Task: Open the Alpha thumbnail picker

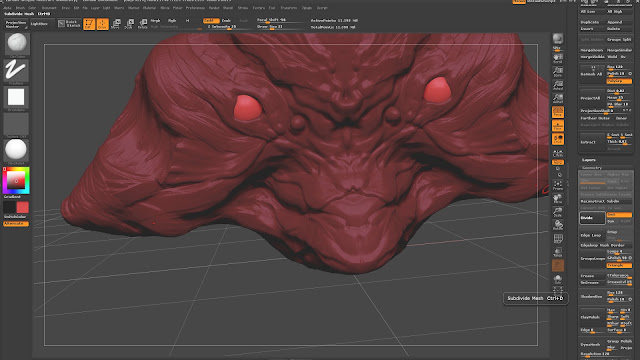Action: click(x=16, y=98)
